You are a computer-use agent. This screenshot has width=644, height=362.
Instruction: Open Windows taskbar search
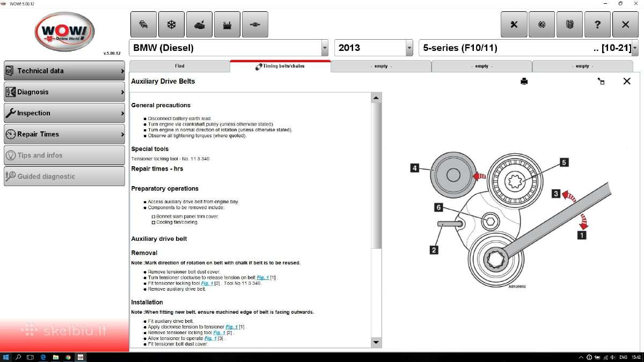click(18, 357)
